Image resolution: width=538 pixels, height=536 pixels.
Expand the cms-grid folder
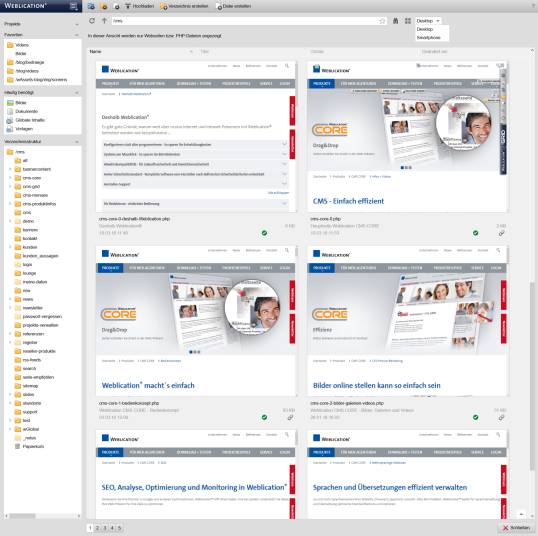coord(10,186)
